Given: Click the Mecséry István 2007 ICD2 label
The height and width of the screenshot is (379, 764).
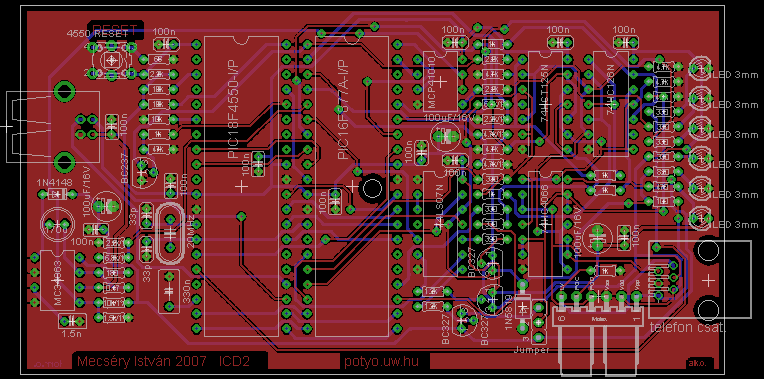Looking at the screenshot, I should (x=164, y=361).
